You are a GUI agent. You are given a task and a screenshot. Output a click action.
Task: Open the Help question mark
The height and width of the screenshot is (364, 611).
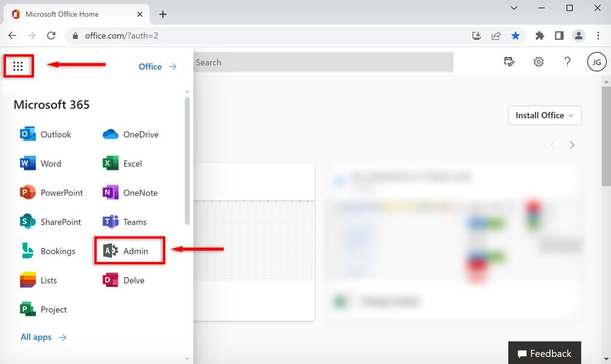pyautogui.click(x=567, y=61)
